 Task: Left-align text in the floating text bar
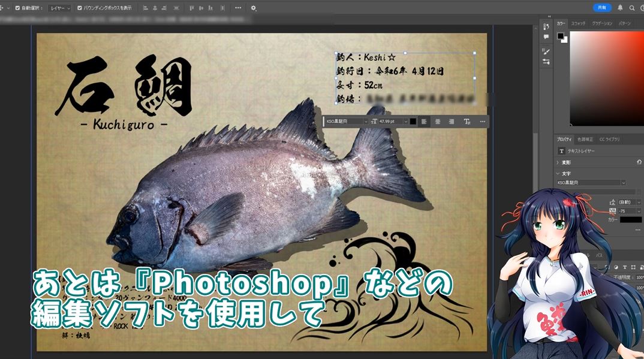click(x=425, y=122)
